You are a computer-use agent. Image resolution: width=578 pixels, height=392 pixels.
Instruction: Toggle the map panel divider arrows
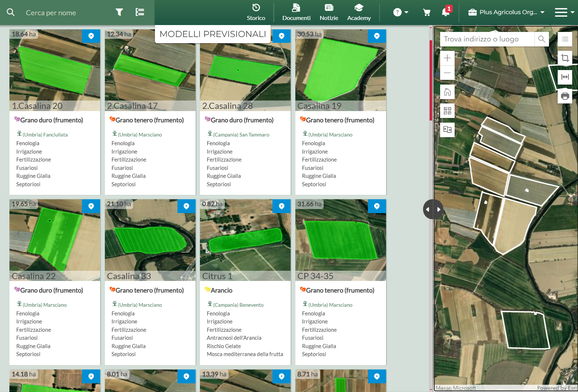tap(433, 209)
